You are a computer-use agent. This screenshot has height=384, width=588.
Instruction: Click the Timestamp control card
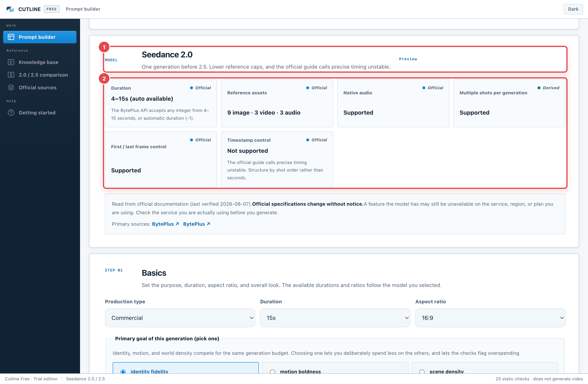click(x=277, y=159)
